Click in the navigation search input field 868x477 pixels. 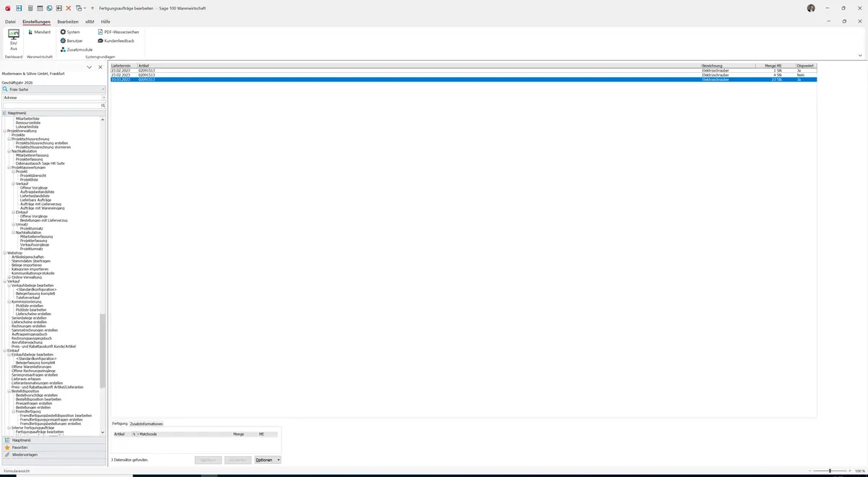[x=51, y=106]
